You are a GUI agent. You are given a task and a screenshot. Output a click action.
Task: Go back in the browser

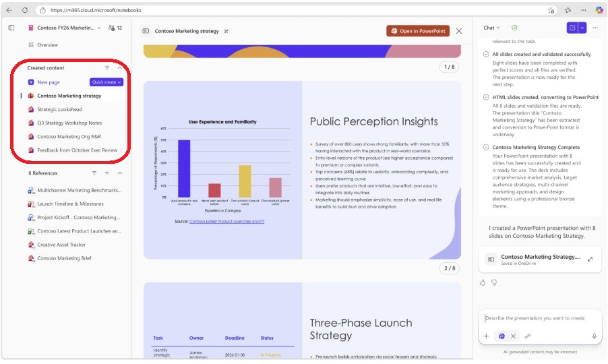coord(9,11)
